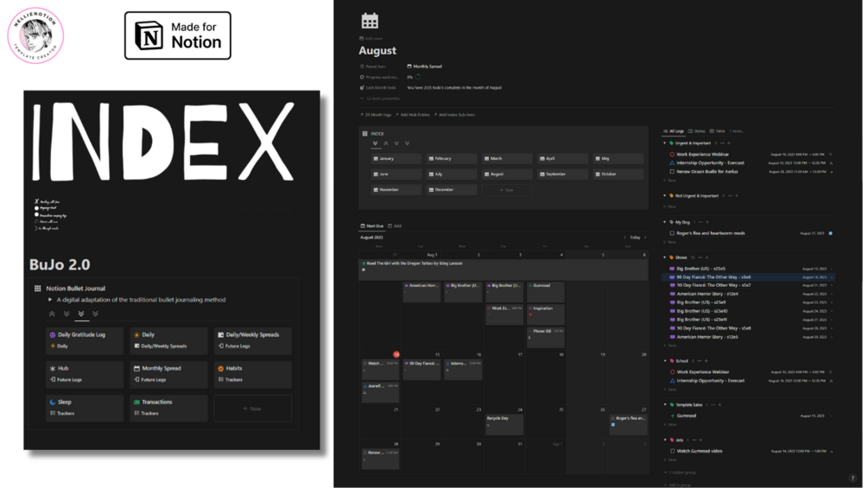Collapse the School group
The width and height of the screenshot is (868, 488).
[665, 361]
